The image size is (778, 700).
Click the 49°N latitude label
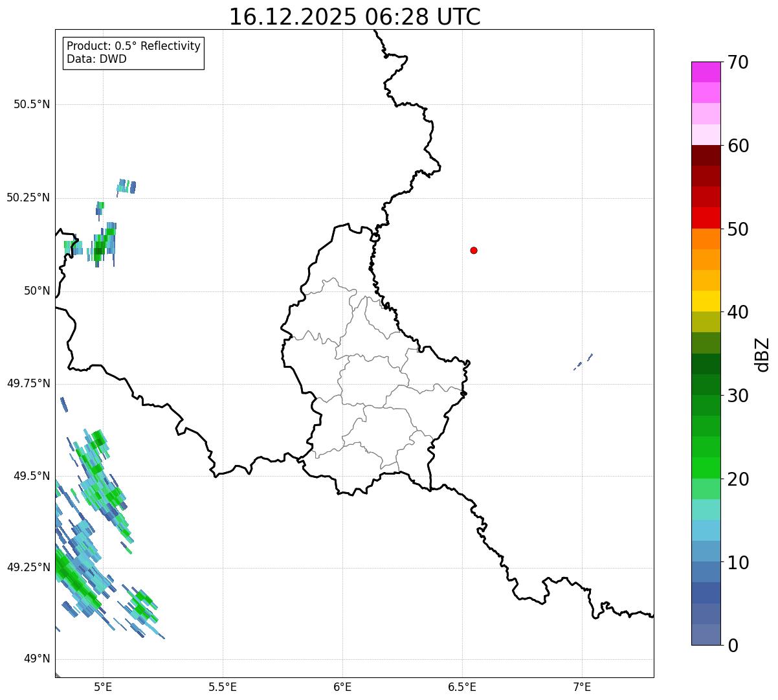pyautogui.click(x=37, y=659)
